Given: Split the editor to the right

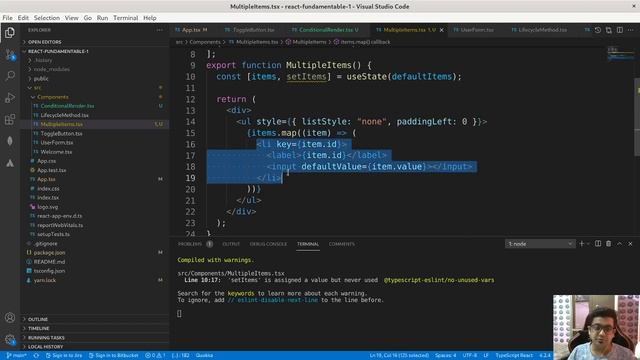Looking at the screenshot, I should point(620,30).
